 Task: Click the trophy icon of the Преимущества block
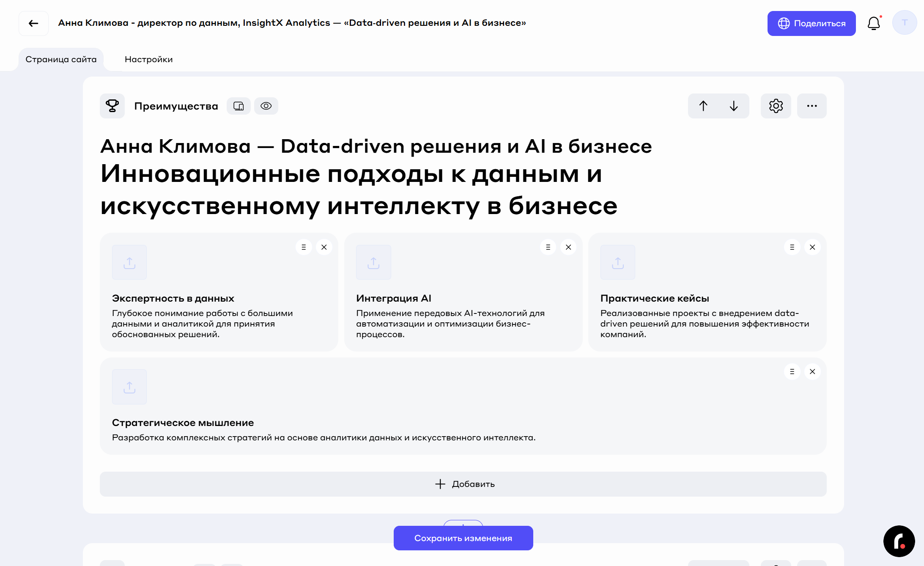coord(112,106)
